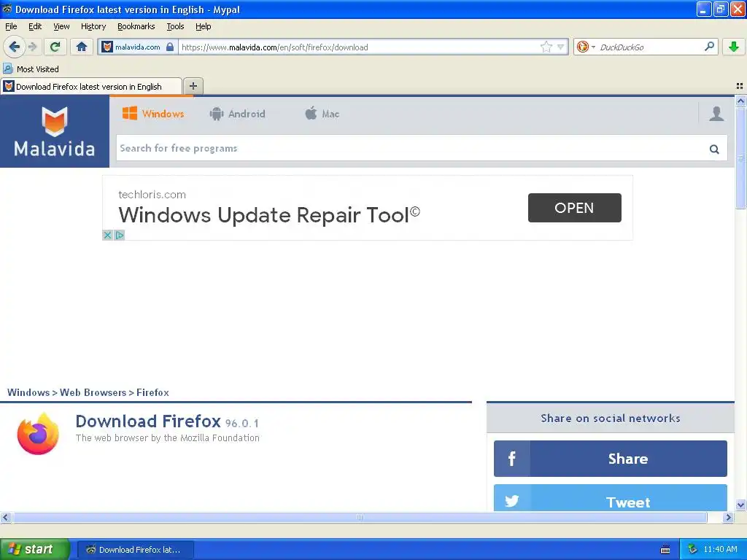
Task: Follow the Windows breadcrumb link
Action: point(28,392)
